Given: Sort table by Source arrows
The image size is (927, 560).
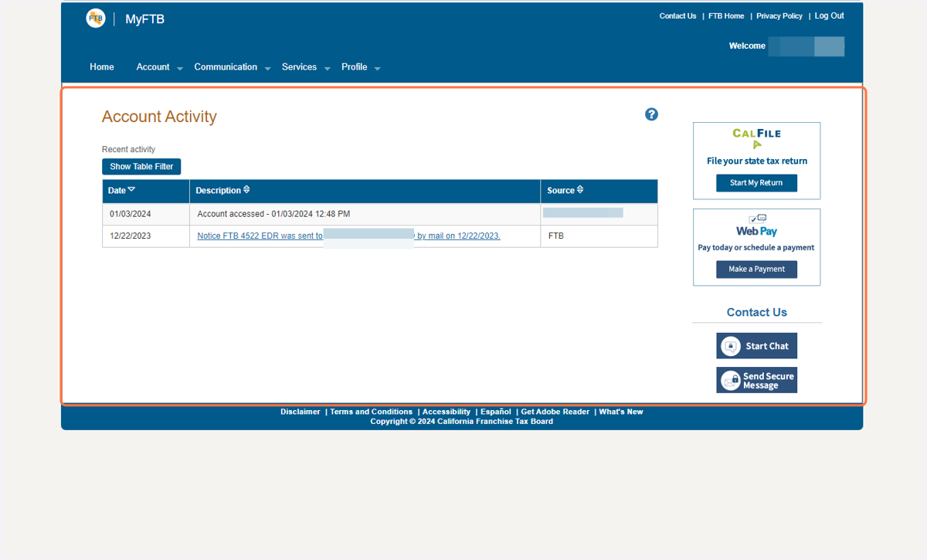Looking at the screenshot, I should point(580,190).
